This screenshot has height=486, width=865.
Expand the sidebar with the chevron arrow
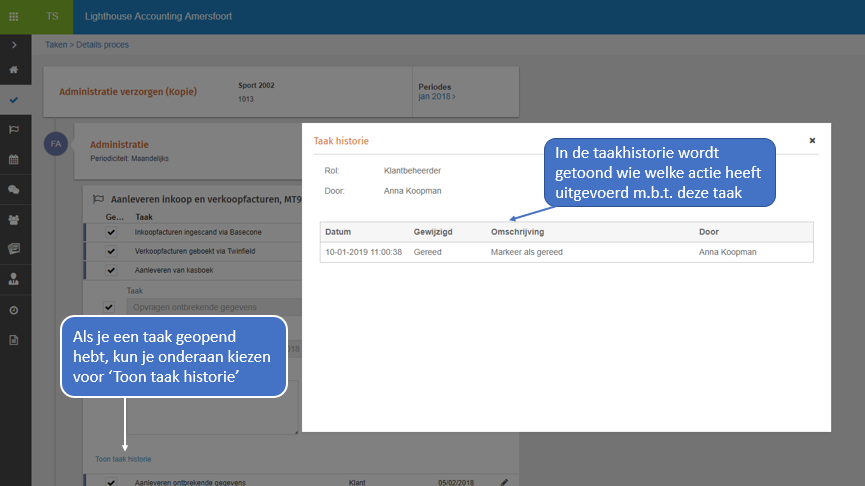(x=14, y=45)
